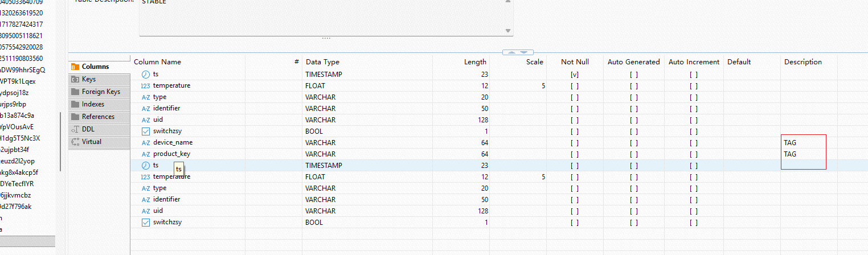Click scroll-down arrow in Table Description box
Viewport: 868px width, 255px height.
tap(508, 31)
